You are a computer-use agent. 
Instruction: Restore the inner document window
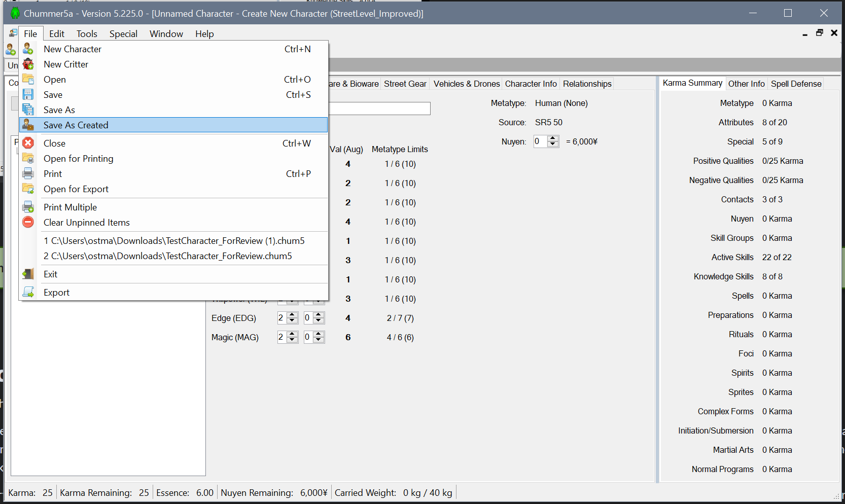[819, 33]
